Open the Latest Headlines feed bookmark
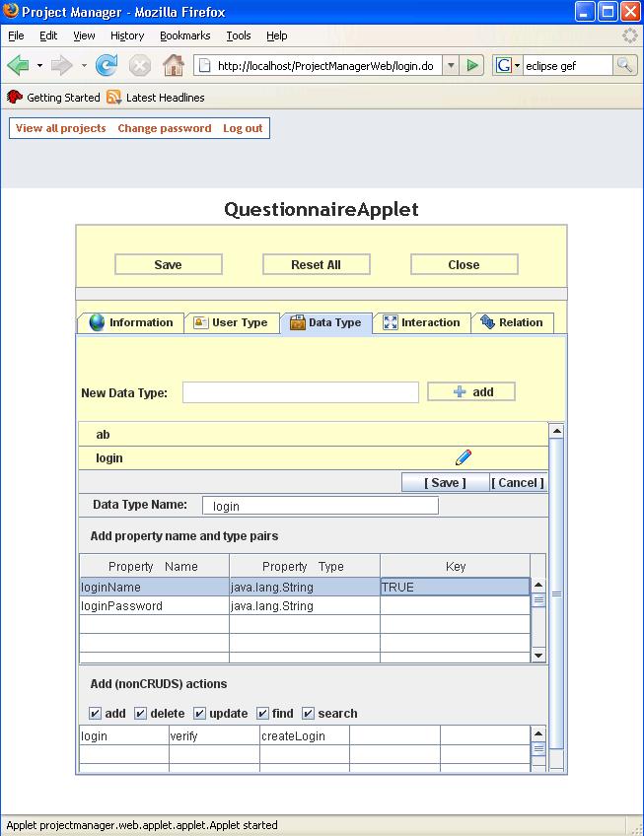Viewport: 644px width, 836px height. (x=156, y=98)
